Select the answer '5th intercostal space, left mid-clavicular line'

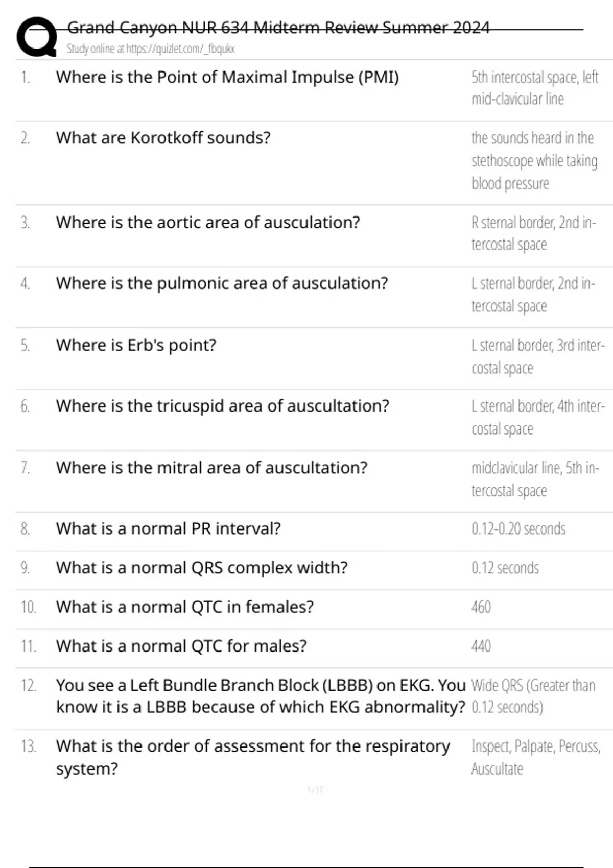(x=534, y=88)
